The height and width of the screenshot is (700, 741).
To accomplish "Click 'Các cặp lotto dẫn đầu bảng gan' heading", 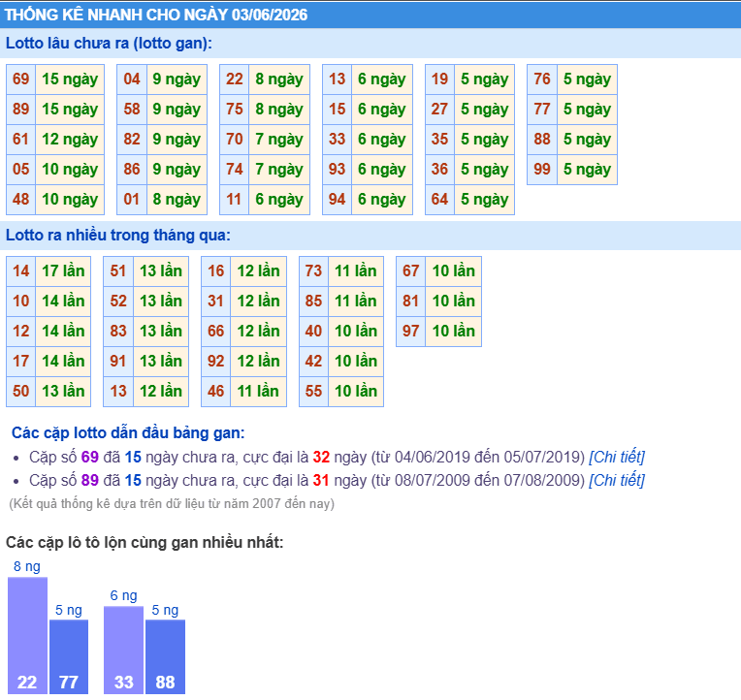I will (x=128, y=432).
